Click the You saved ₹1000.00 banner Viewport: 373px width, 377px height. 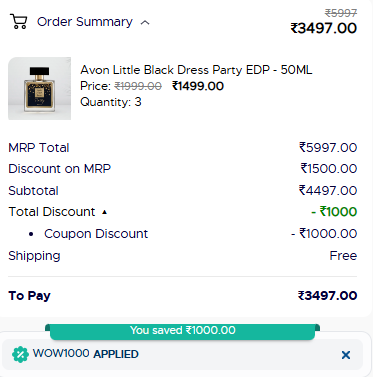pyautogui.click(x=183, y=331)
